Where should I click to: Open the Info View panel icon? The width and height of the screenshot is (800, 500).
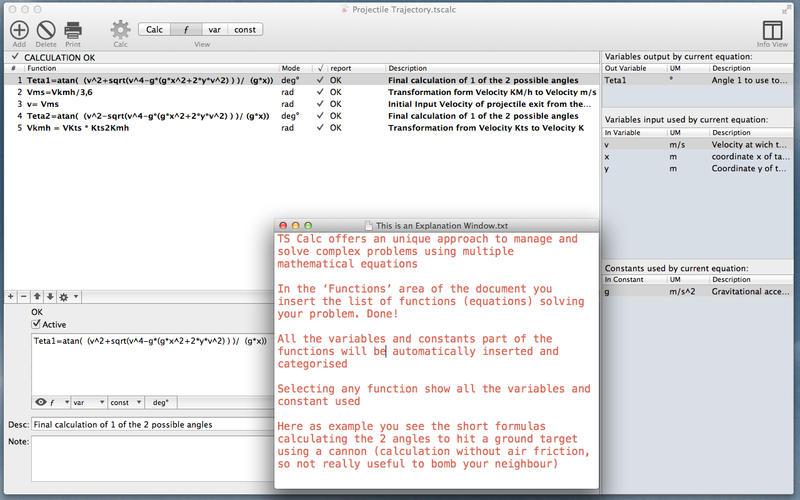(772, 30)
